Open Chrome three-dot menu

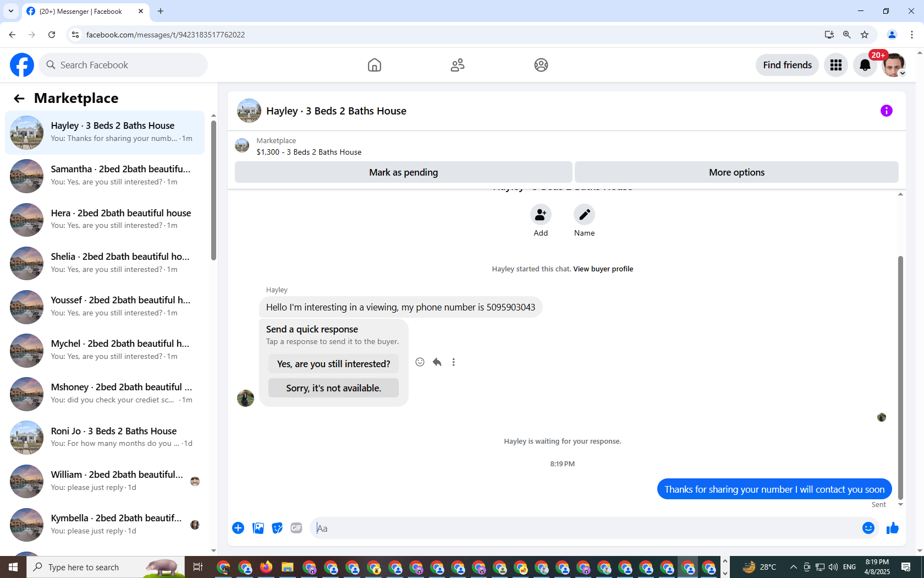(911, 35)
